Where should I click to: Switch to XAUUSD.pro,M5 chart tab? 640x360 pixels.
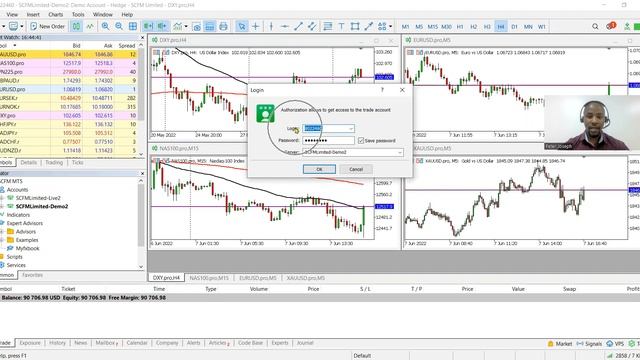305,278
